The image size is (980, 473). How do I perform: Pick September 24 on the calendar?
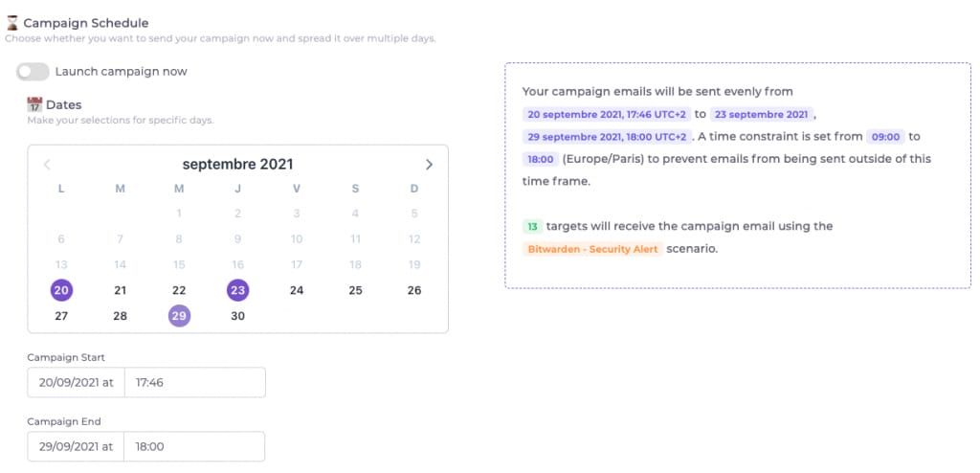(297, 290)
